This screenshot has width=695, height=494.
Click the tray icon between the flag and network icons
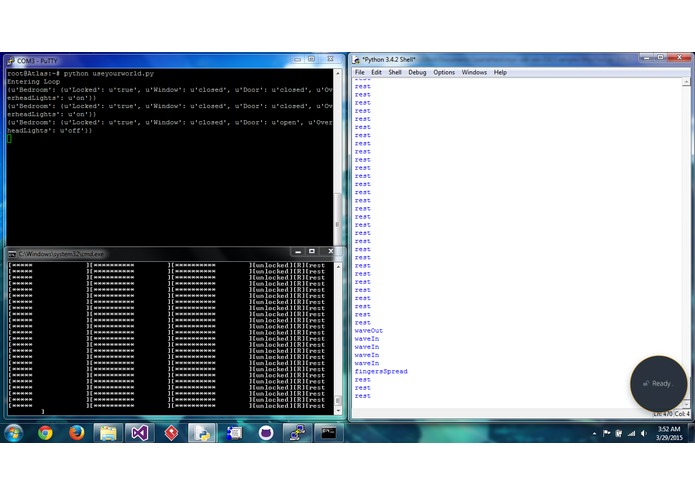(x=619, y=433)
